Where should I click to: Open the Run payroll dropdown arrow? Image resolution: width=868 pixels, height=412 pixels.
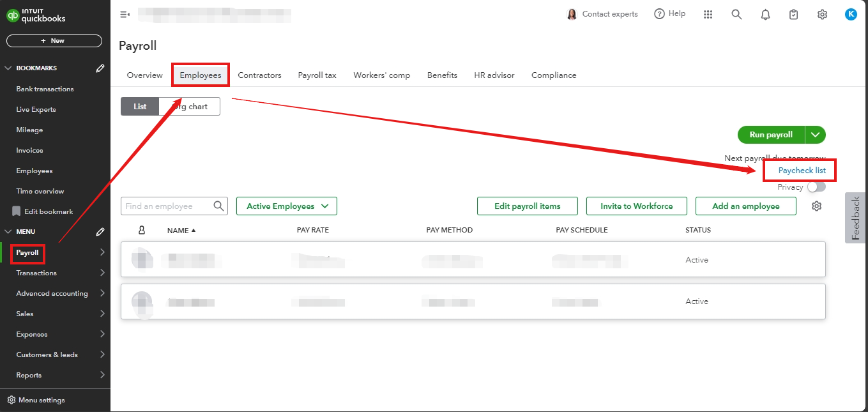[x=816, y=135]
